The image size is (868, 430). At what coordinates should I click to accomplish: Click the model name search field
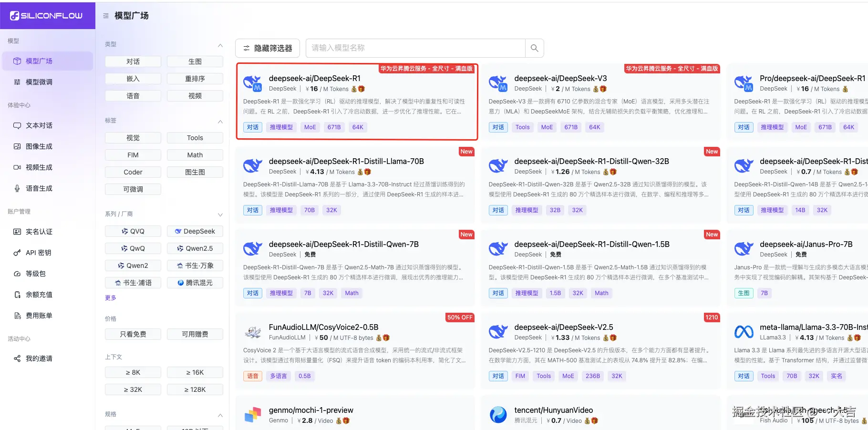click(415, 48)
